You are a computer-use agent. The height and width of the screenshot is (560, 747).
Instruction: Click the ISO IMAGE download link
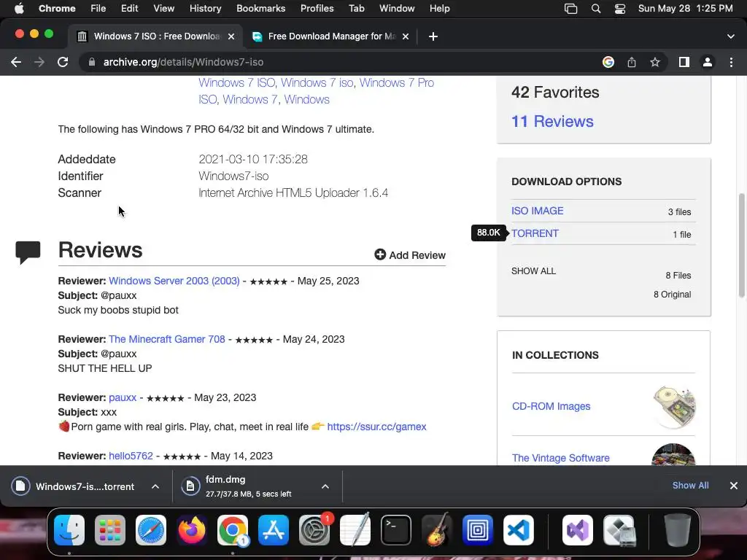tap(537, 211)
